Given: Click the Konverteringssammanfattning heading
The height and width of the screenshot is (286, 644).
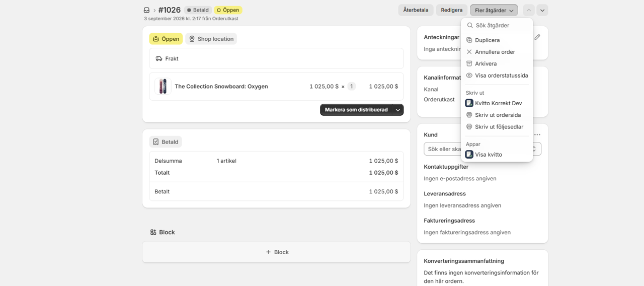Looking at the screenshot, I should coord(464,261).
